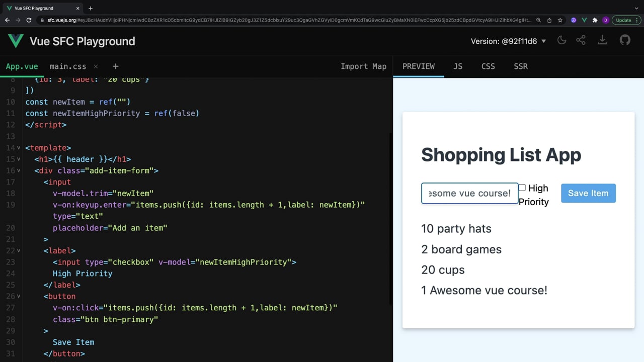This screenshot has height=362, width=644.
Task: Go forward in browser history
Action: point(18,20)
